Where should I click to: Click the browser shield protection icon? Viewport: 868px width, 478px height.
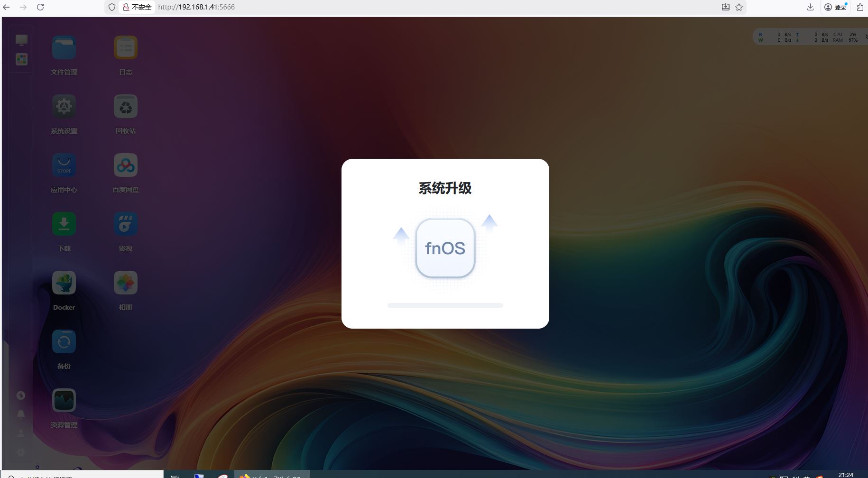point(112,7)
